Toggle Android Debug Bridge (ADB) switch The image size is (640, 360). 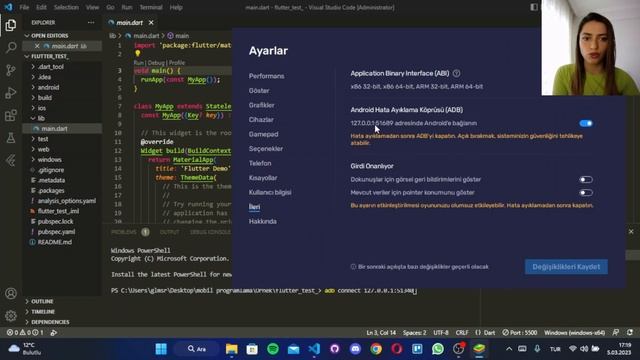[586, 123]
